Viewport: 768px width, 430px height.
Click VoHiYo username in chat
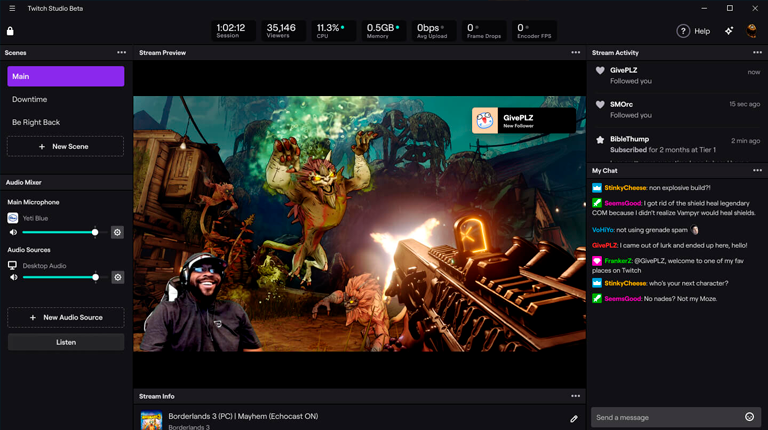point(603,230)
